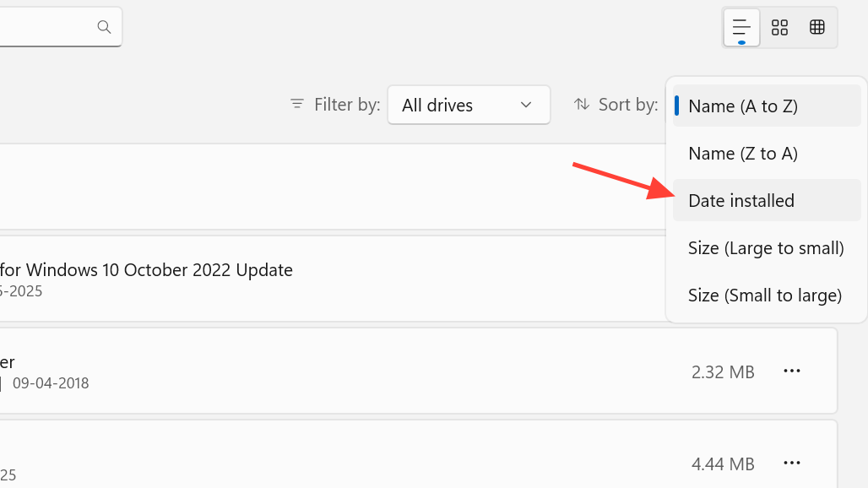Viewport: 868px width, 488px height.
Task: Click the Sort by arrows icon
Action: (582, 105)
